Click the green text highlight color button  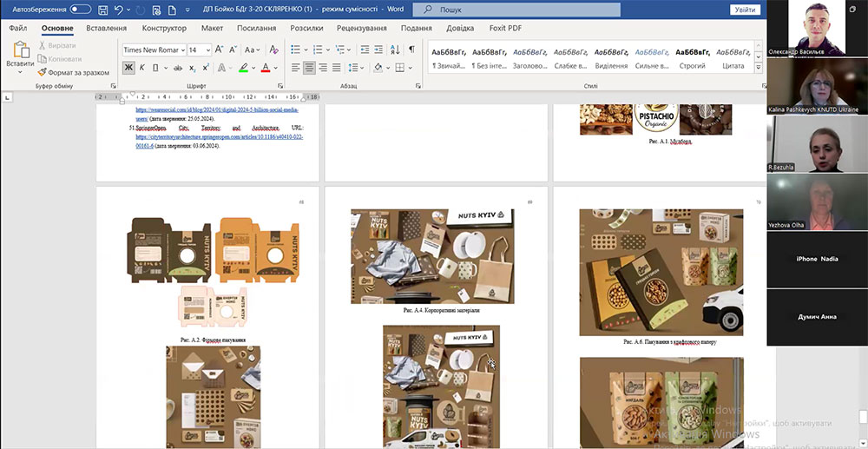[x=243, y=68]
